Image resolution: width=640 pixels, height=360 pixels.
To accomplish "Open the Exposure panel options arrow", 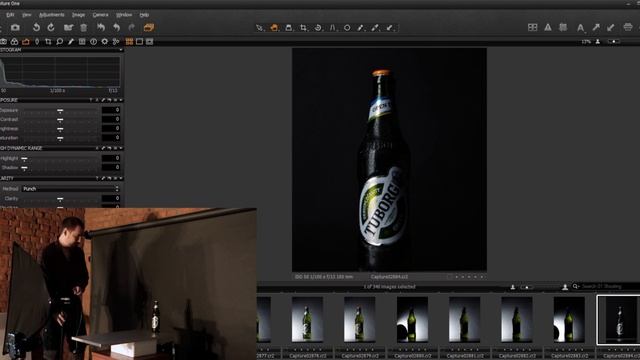I will [121, 100].
